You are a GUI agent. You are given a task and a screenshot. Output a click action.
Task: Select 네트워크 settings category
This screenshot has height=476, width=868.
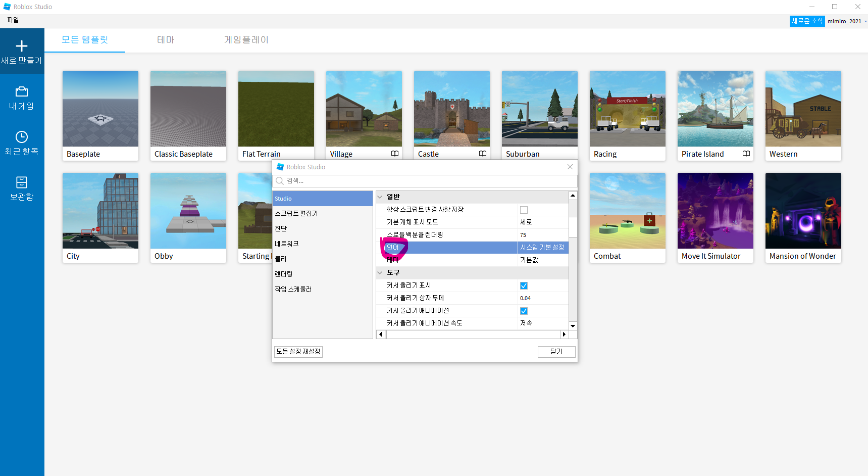[x=323, y=244]
